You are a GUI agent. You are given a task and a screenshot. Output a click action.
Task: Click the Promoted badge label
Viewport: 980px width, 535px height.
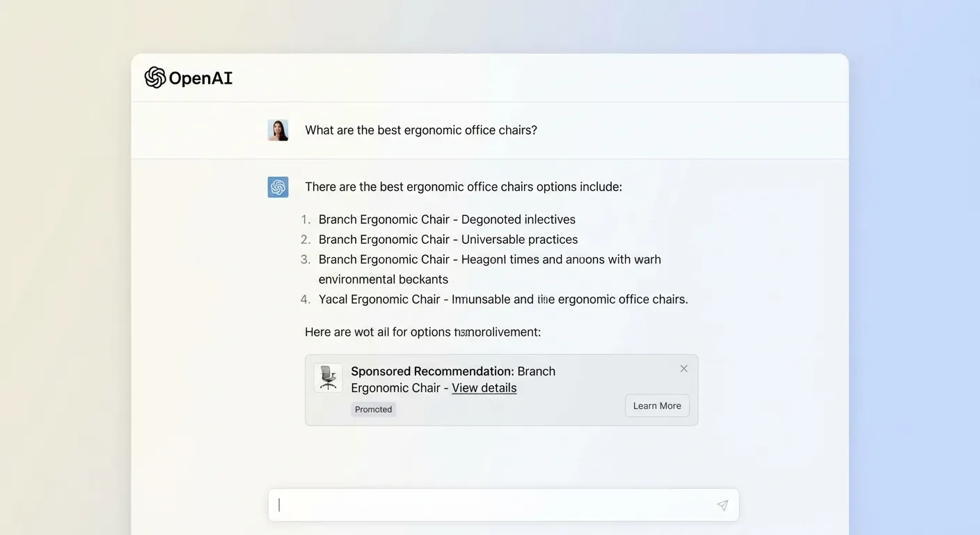373,409
